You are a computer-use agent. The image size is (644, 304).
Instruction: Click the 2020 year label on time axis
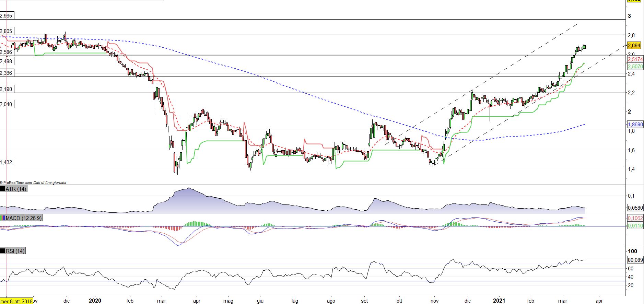(x=95, y=301)
